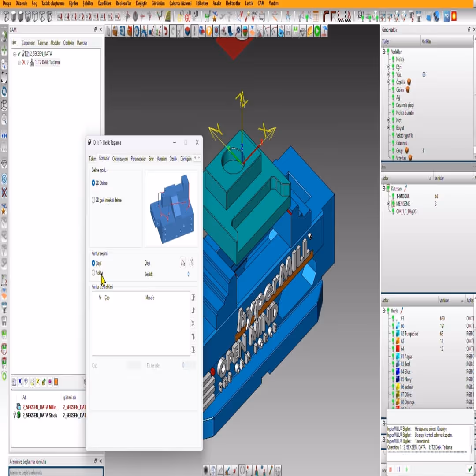Select 2D çok indeksli delme option
Screen dimensions: 476x476
[93, 200]
